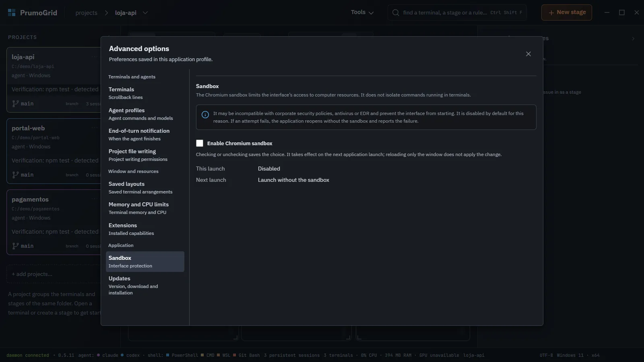The width and height of the screenshot is (644, 362).
Task: Click '3 persistent sessions' in status bar
Action: (x=292, y=355)
